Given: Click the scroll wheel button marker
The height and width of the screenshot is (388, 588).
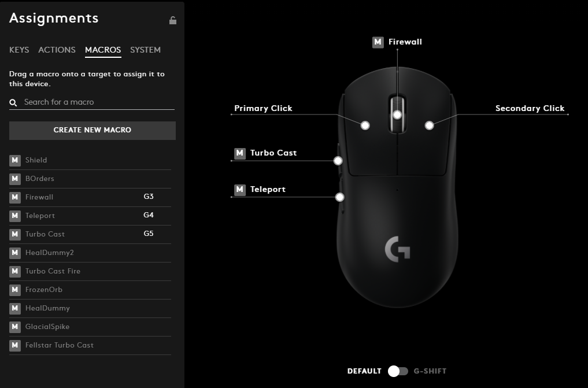Looking at the screenshot, I should pyautogui.click(x=397, y=114).
